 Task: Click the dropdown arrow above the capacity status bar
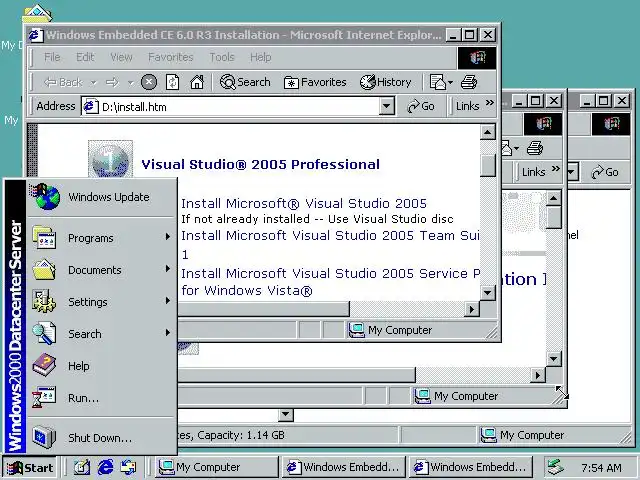coord(286,415)
